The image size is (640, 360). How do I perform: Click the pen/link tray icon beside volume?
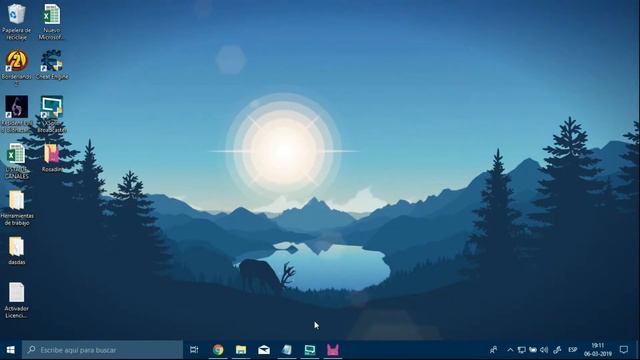click(557, 350)
